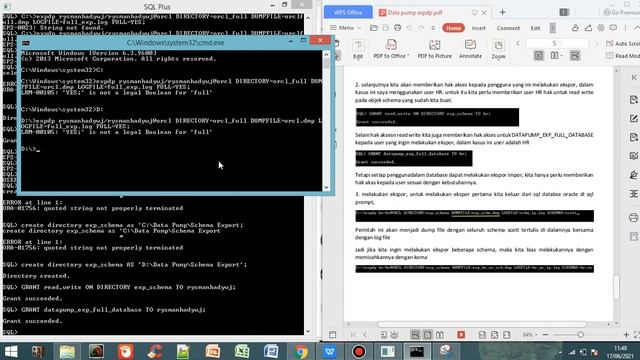This screenshot has width=640, height=360.
Task: Toggle continuous scrolling view icon
Action: [575, 56]
